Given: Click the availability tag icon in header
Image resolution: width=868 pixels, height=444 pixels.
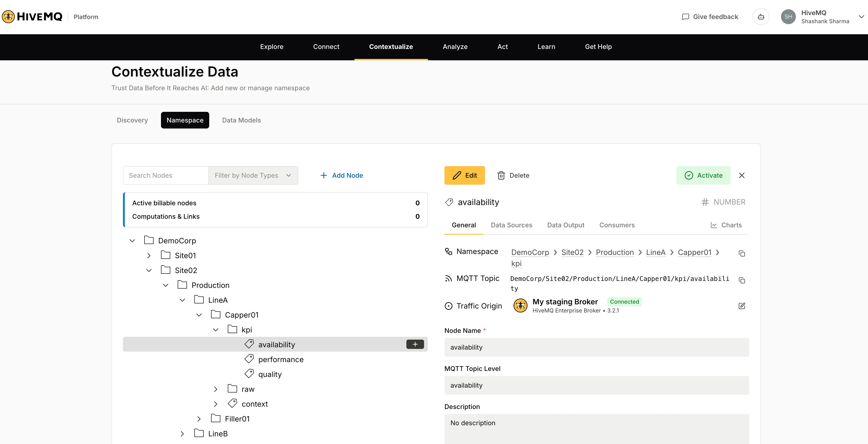Looking at the screenshot, I should tap(449, 202).
